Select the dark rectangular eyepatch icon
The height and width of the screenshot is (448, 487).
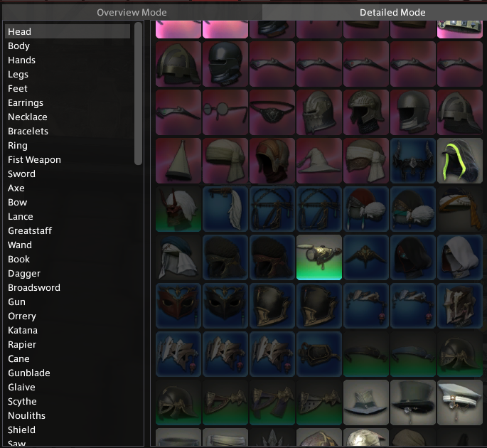pyautogui.click(x=319, y=354)
